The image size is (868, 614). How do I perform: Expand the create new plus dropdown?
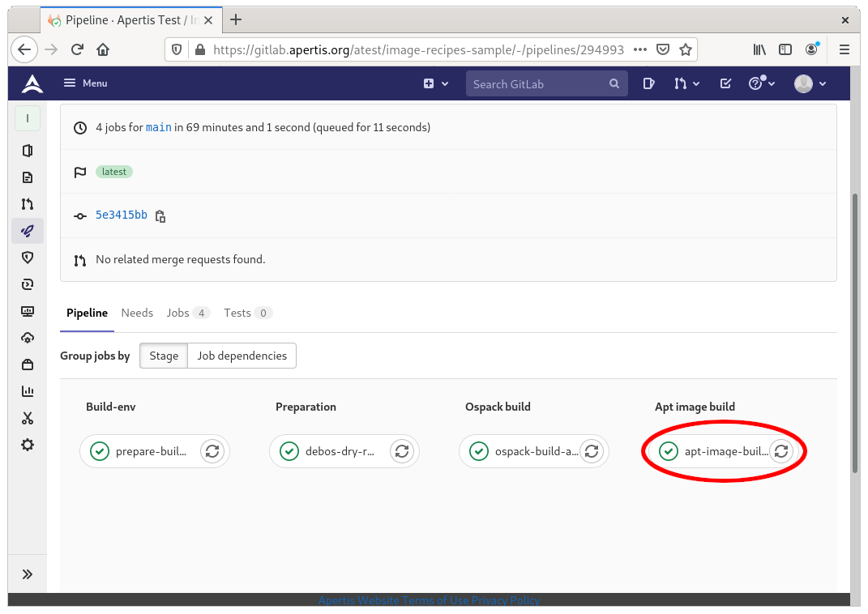click(x=436, y=83)
